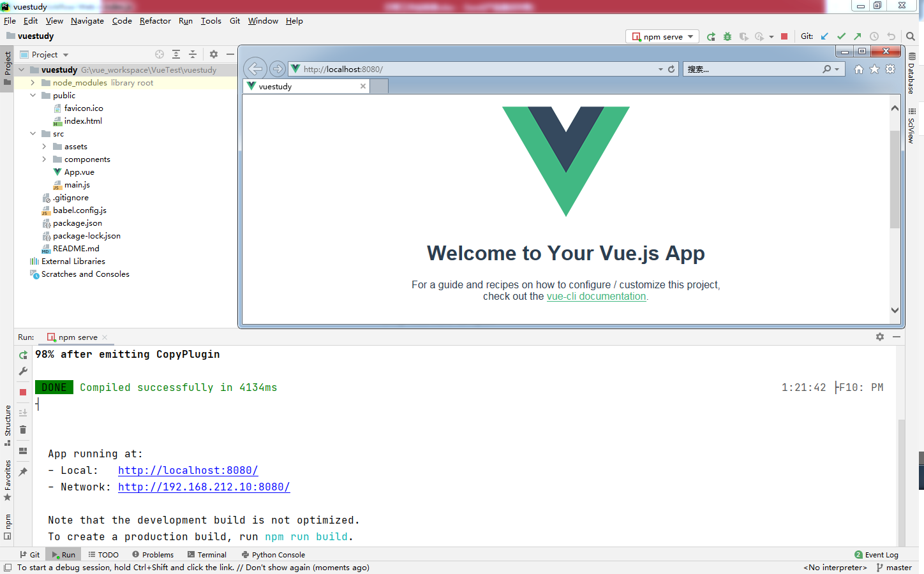Click red stop icon in Run panel

[x=23, y=392]
